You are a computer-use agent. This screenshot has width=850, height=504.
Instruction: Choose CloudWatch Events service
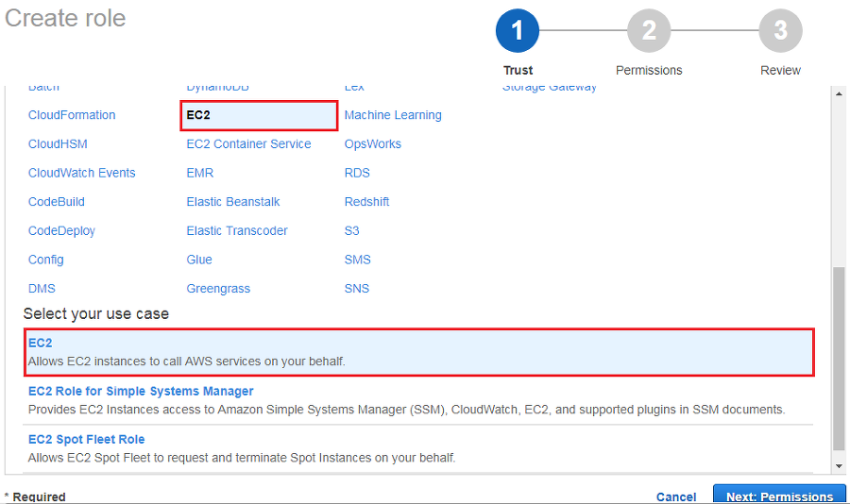[82, 173]
